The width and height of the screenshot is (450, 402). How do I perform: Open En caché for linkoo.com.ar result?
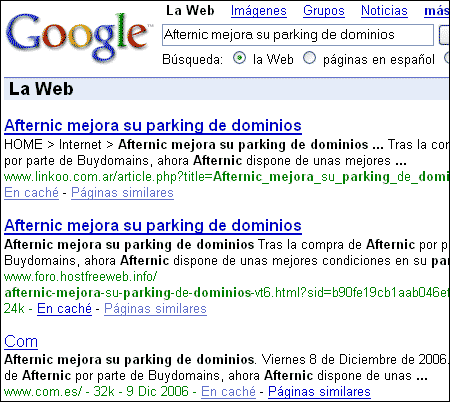(x=31, y=193)
